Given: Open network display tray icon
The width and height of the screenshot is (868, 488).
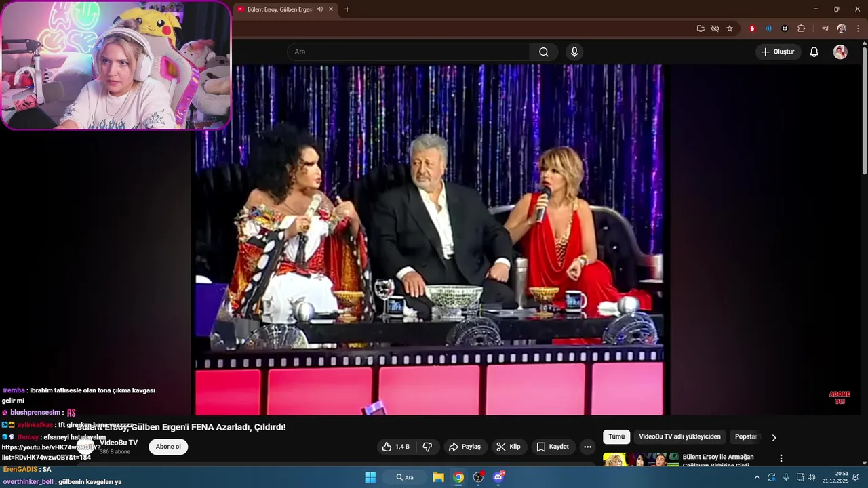Looking at the screenshot, I should pyautogui.click(x=800, y=477).
